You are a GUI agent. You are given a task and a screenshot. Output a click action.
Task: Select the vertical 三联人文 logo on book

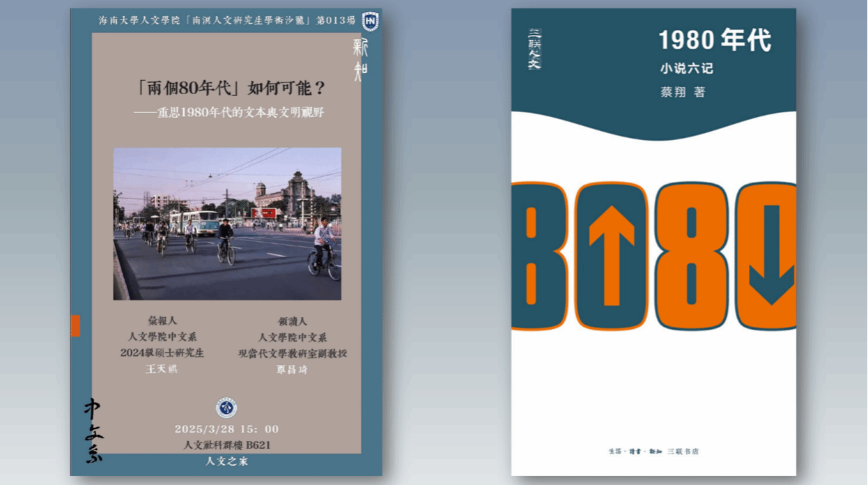(534, 49)
